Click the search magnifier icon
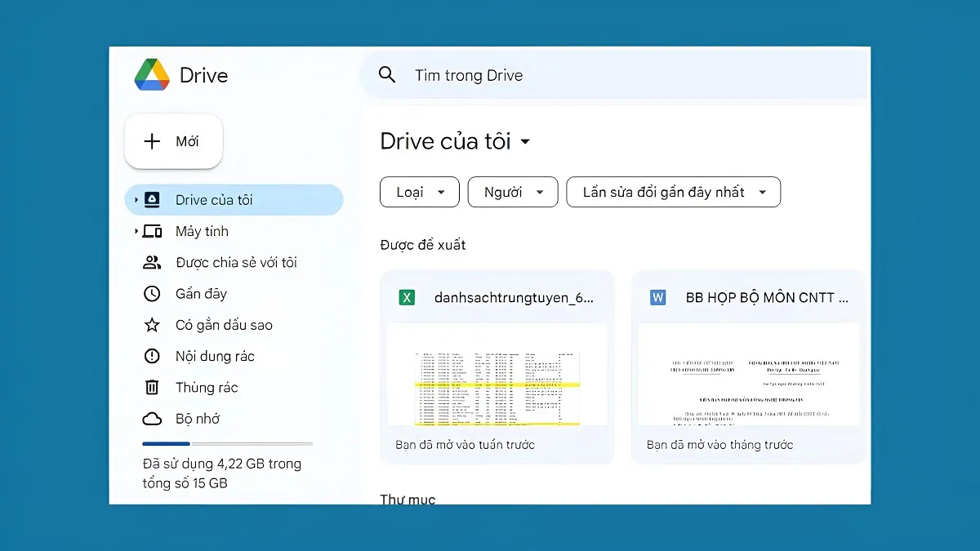 click(386, 74)
